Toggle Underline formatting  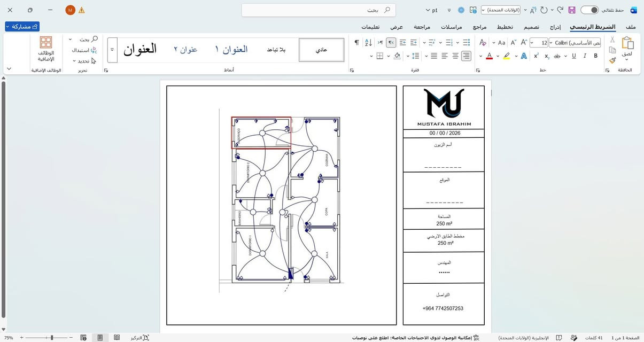574,56
